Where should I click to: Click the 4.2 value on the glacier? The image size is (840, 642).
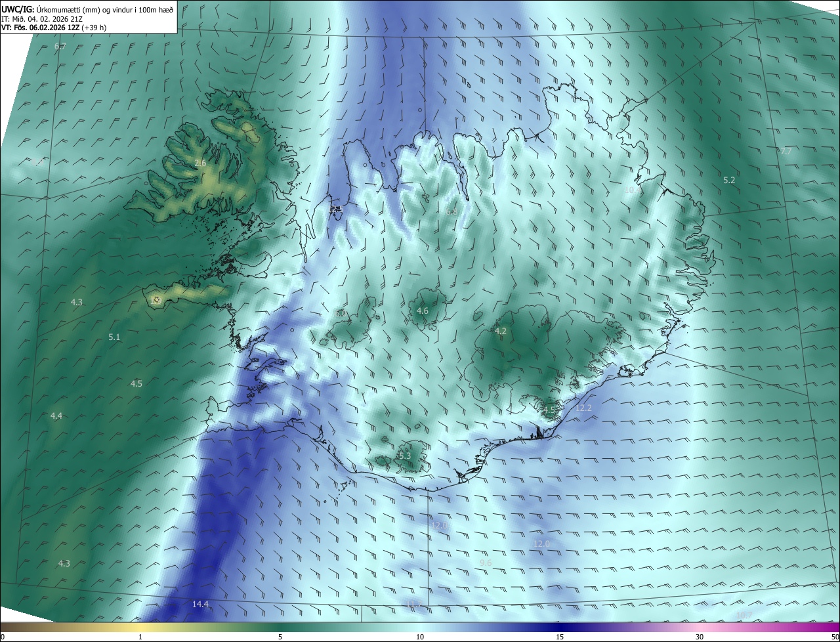[501, 332]
